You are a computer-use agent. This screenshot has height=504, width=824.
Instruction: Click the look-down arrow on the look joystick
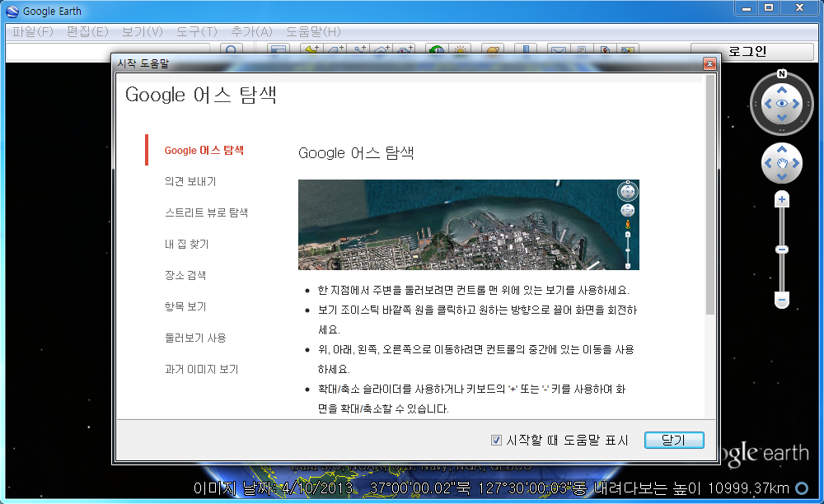pos(782,117)
